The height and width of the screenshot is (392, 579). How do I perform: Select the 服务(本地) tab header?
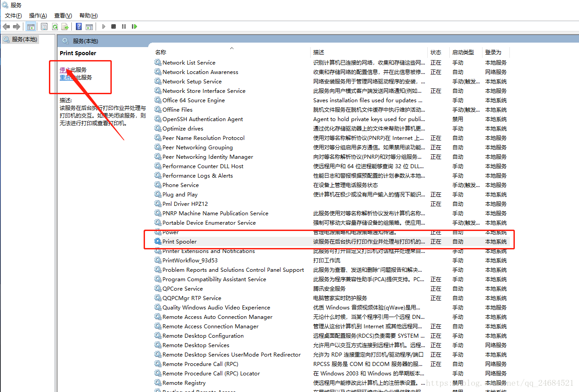[20, 39]
